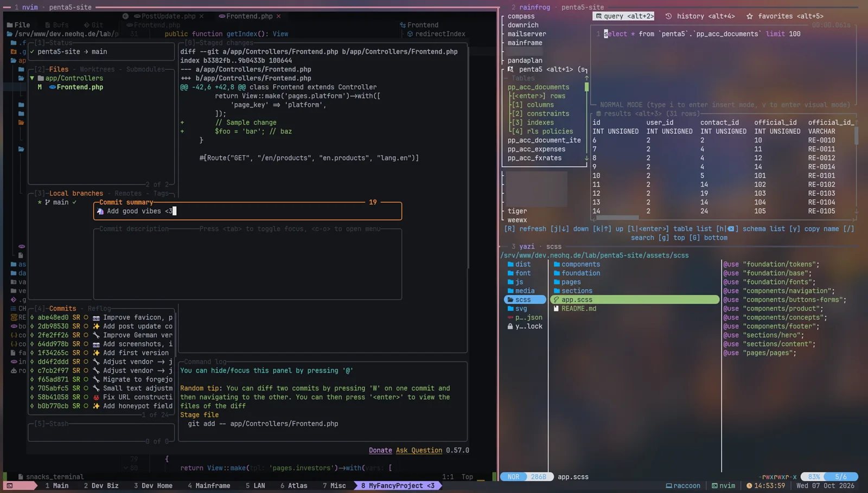Image resolution: width=868 pixels, height=493 pixels.
Task: Select the pp_acc_expenses table in rainfrog
Action: click(x=537, y=149)
